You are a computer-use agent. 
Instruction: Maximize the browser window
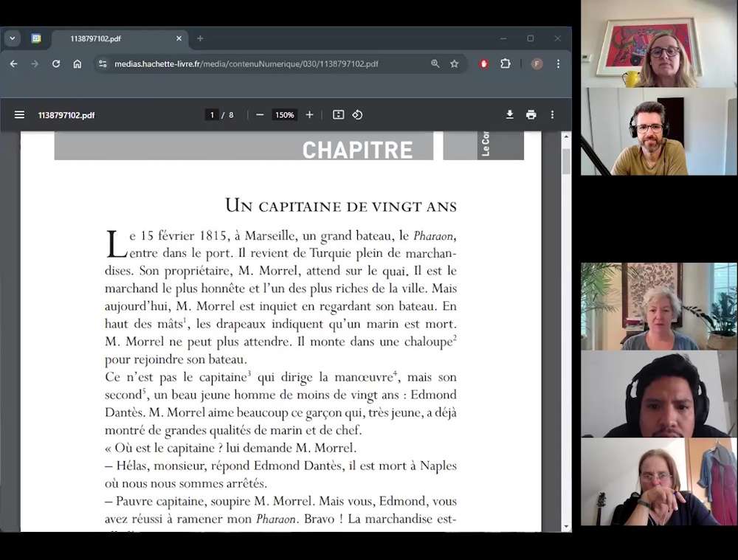tap(531, 38)
